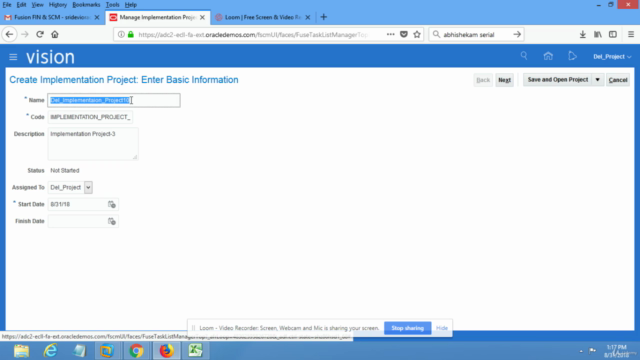Cancel the implementation project creation
This screenshot has height=360, width=640.
click(x=618, y=80)
